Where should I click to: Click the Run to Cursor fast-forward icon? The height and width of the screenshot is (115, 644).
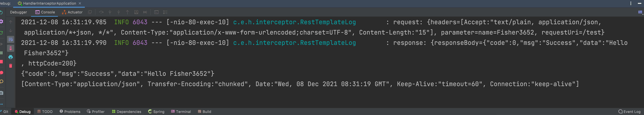pos(145,12)
